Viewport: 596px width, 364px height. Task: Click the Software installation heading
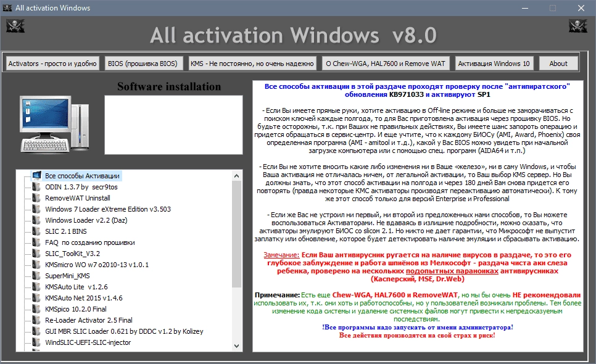coord(169,86)
